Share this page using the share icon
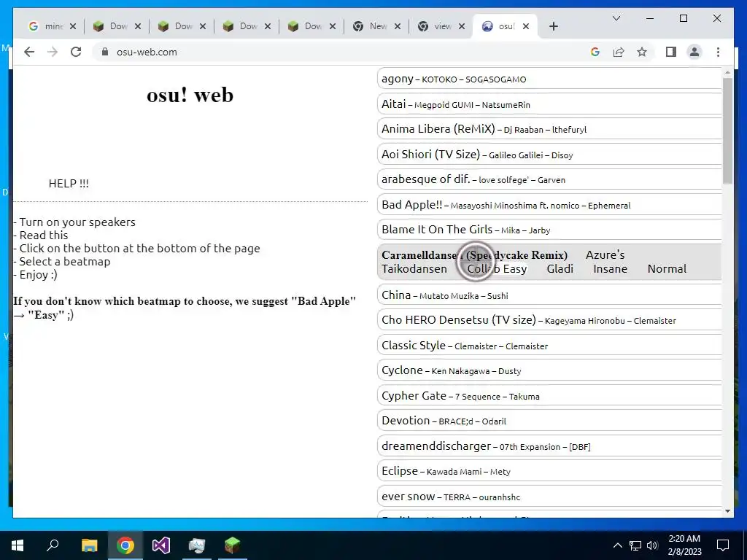The height and width of the screenshot is (560, 747). click(619, 52)
